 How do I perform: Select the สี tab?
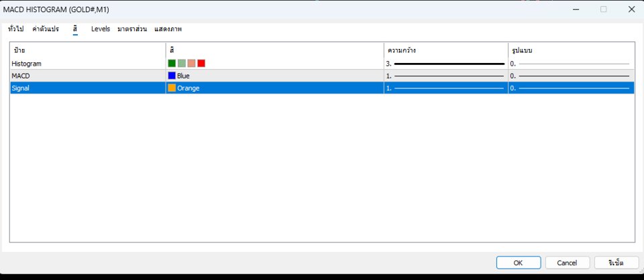point(75,29)
